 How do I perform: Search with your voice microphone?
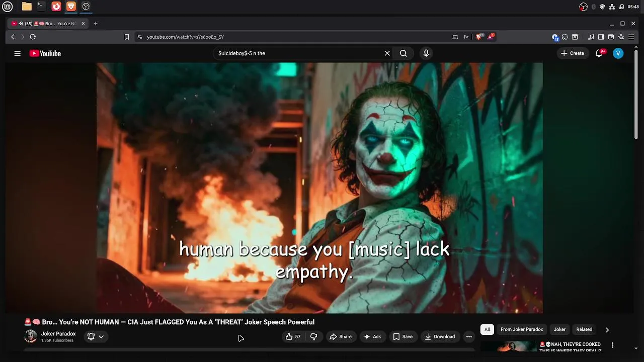[x=426, y=53]
